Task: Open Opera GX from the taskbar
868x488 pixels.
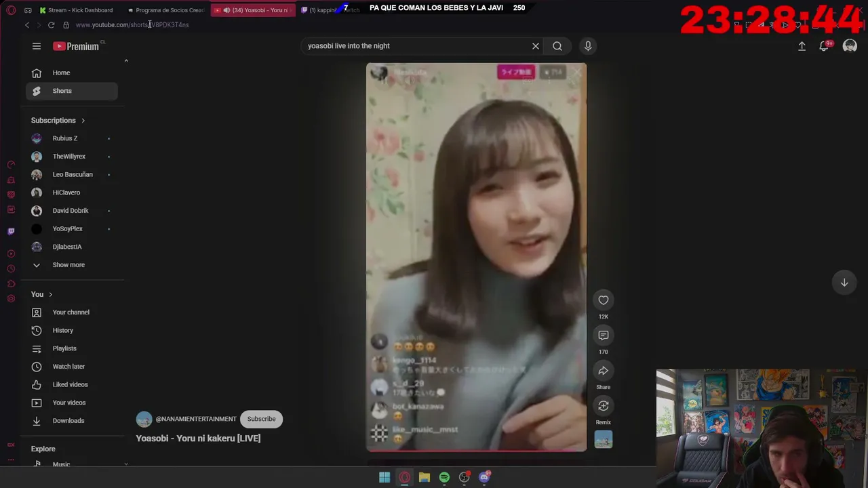Action: [404, 477]
